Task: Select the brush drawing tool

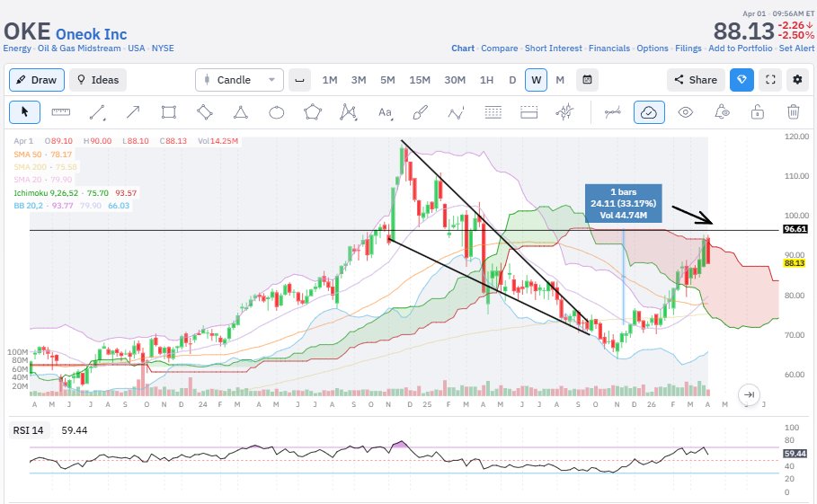Action: coord(420,112)
